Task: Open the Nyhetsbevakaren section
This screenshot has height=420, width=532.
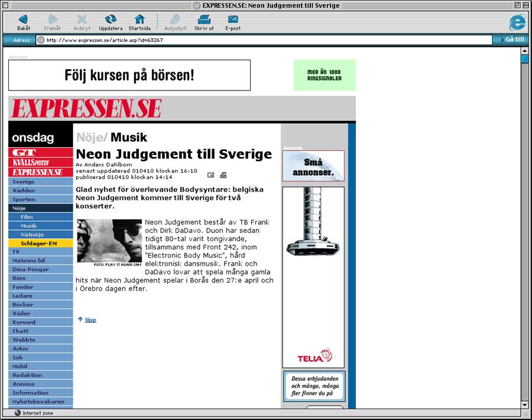Action: 41,402
